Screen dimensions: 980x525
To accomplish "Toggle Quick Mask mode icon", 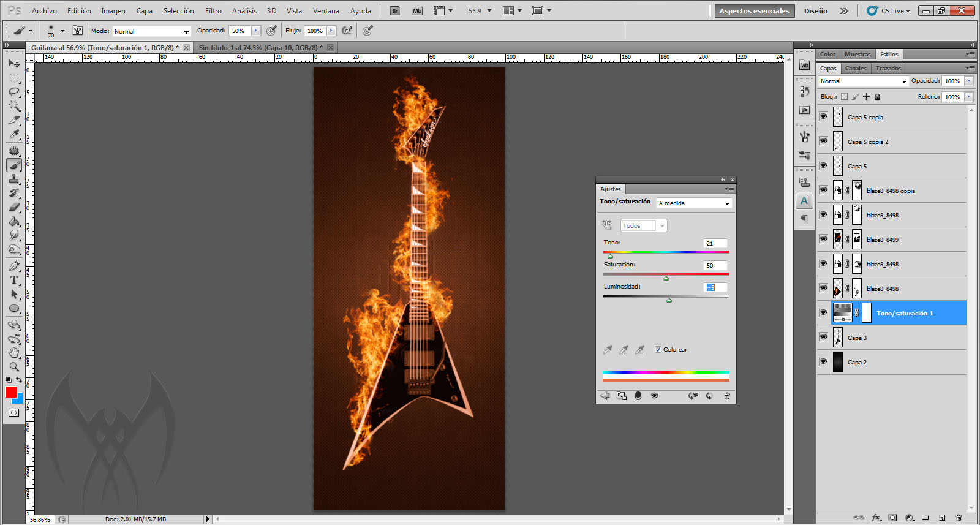I will 13,412.
